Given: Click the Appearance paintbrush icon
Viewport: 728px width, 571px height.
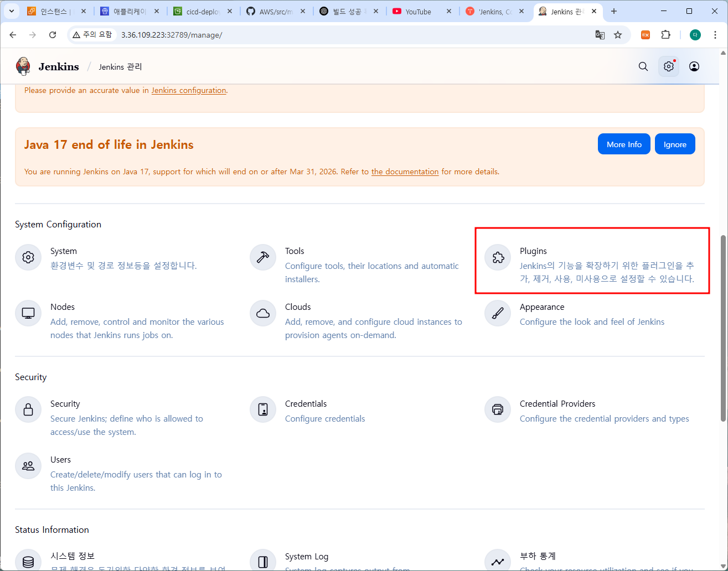Looking at the screenshot, I should point(498,313).
